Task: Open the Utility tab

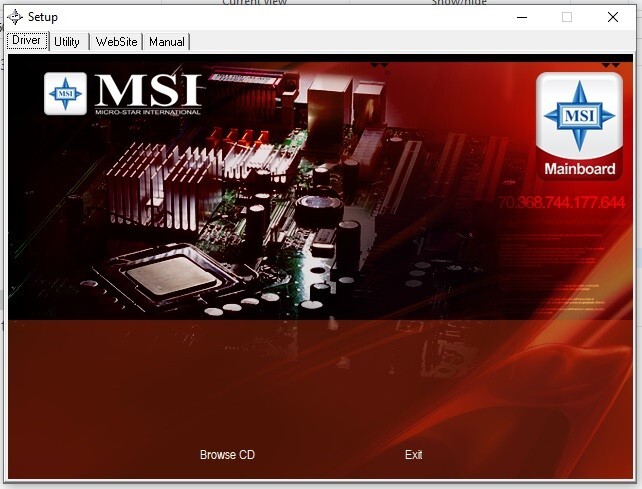Action: 68,42
